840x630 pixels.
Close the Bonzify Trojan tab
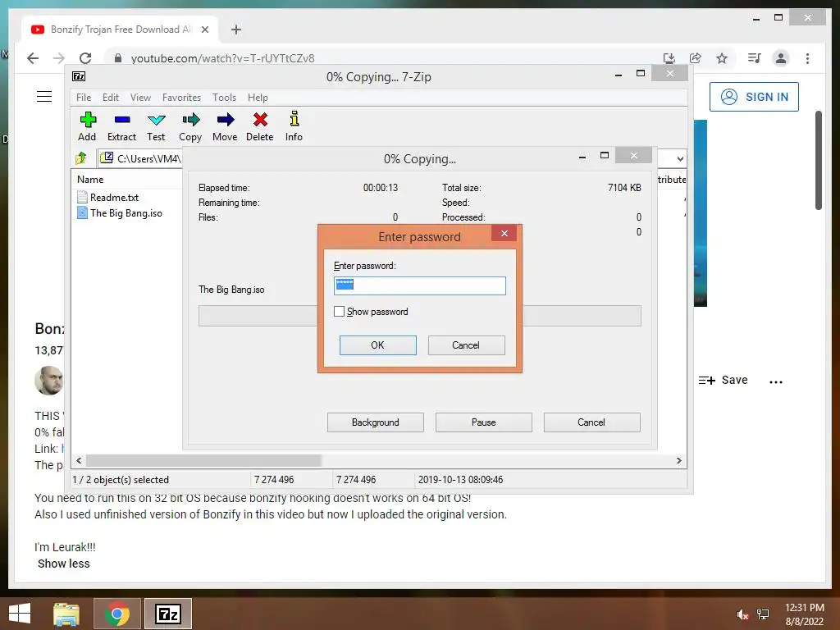(204, 30)
